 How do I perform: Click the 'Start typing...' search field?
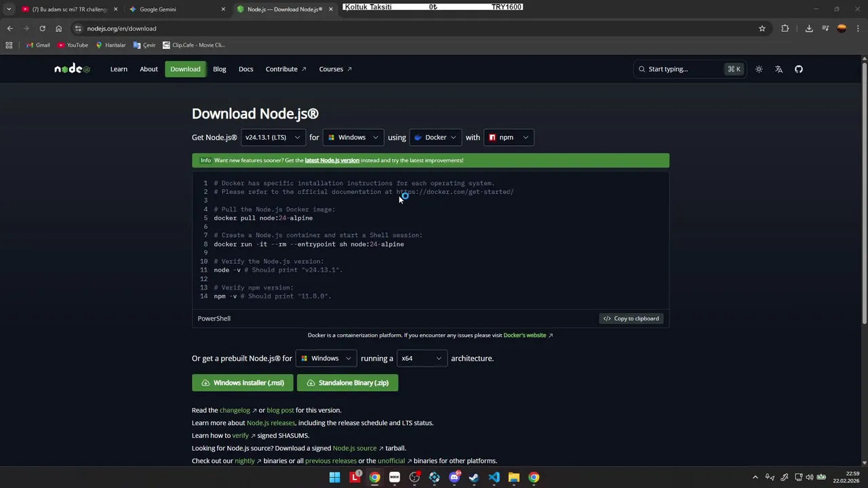[x=689, y=69]
